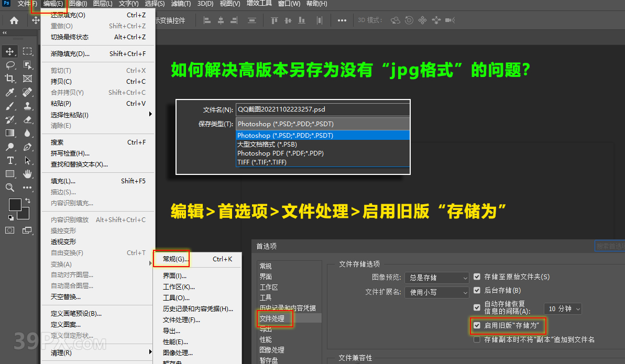Image resolution: width=625 pixels, height=364 pixels.
Task: Click the background color swatch
Action: [x=25, y=216]
